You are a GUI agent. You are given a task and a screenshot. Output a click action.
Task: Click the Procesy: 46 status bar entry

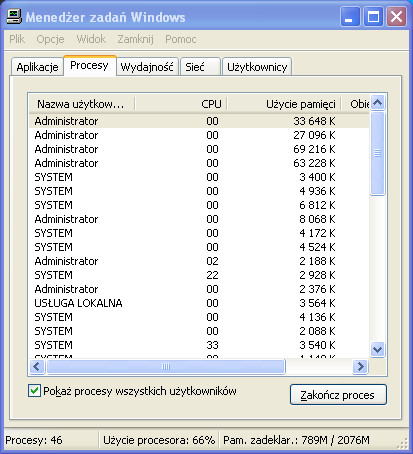pyautogui.click(x=34, y=440)
